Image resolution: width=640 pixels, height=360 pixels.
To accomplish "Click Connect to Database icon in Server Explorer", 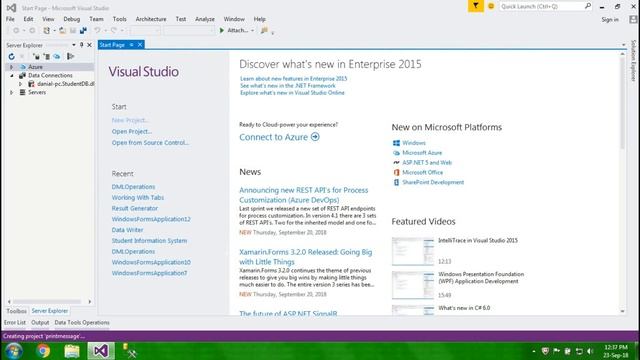I will (x=36, y=56).
